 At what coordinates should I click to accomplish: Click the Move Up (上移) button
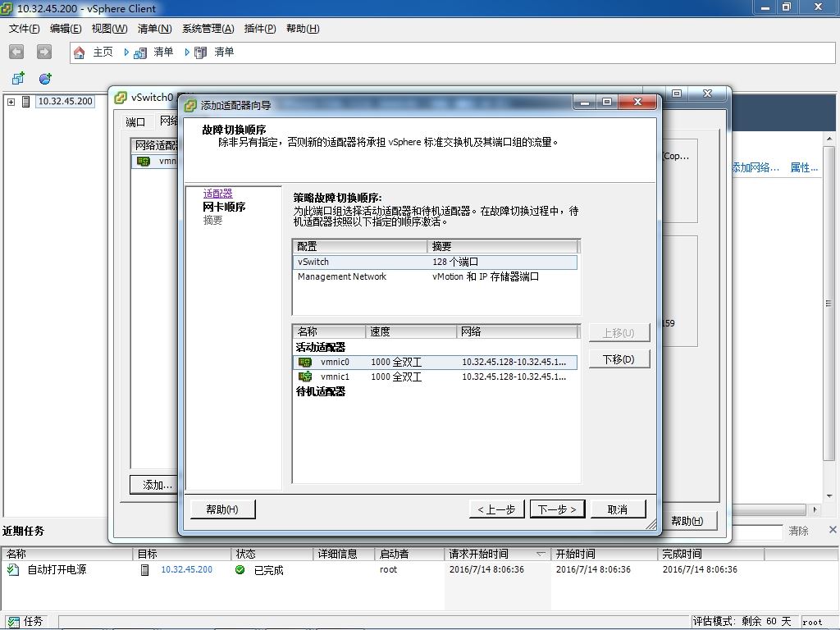pyautogui.click(x=619, y=333)
